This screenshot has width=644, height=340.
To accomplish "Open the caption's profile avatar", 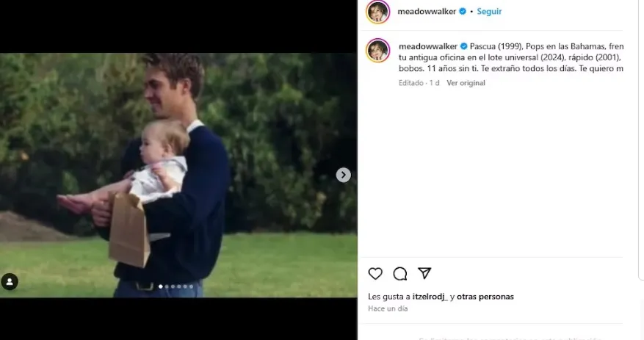I will [378, 51].
